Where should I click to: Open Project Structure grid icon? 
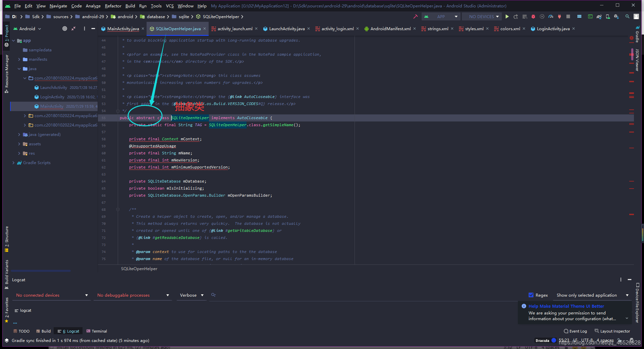pos(579,16)
